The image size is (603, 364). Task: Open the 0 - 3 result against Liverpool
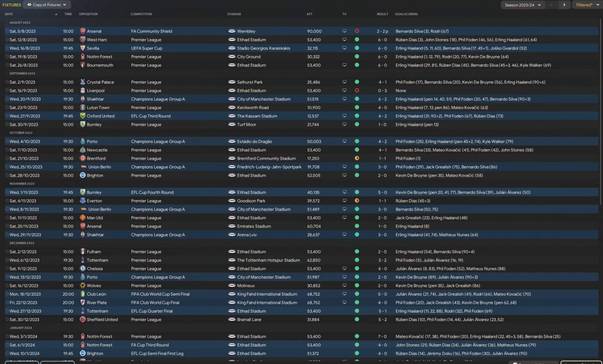click(382, 90)
